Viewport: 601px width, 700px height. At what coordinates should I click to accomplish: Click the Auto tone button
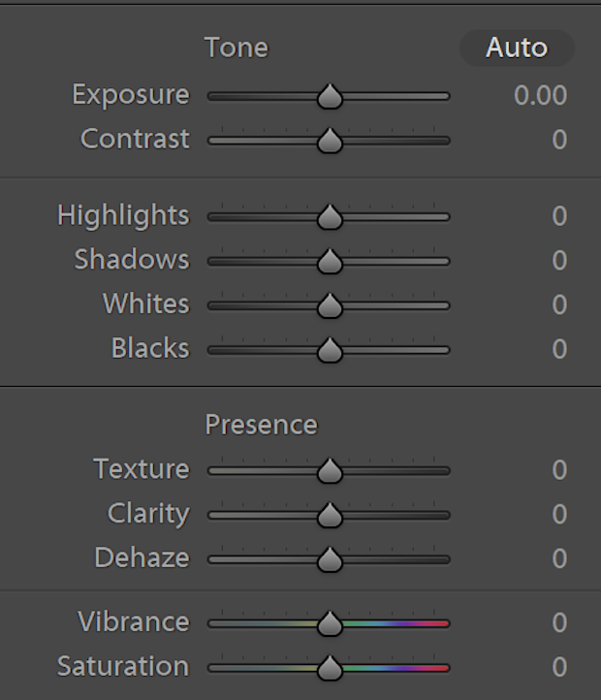[517, 48]
